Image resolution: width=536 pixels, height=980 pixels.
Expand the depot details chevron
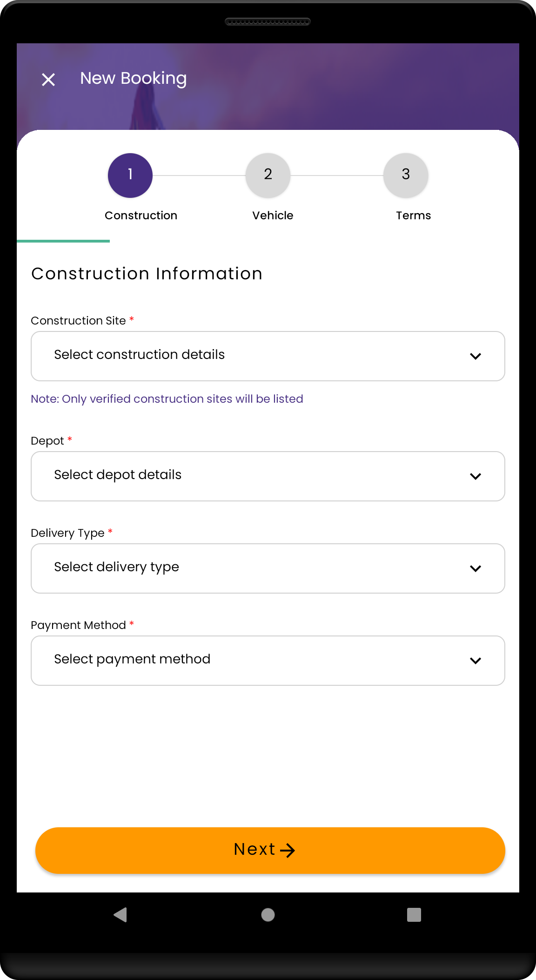pos(476,477)
